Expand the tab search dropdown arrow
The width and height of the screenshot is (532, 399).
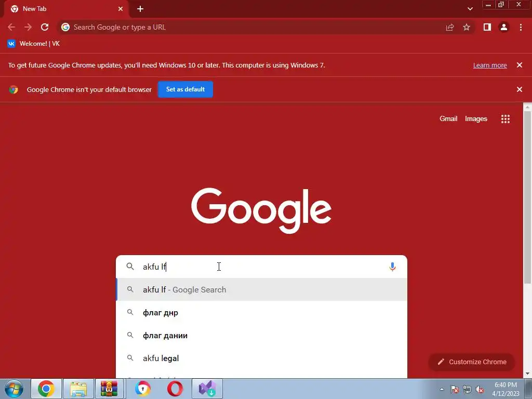pyautogui.click(x=470, y=9)
